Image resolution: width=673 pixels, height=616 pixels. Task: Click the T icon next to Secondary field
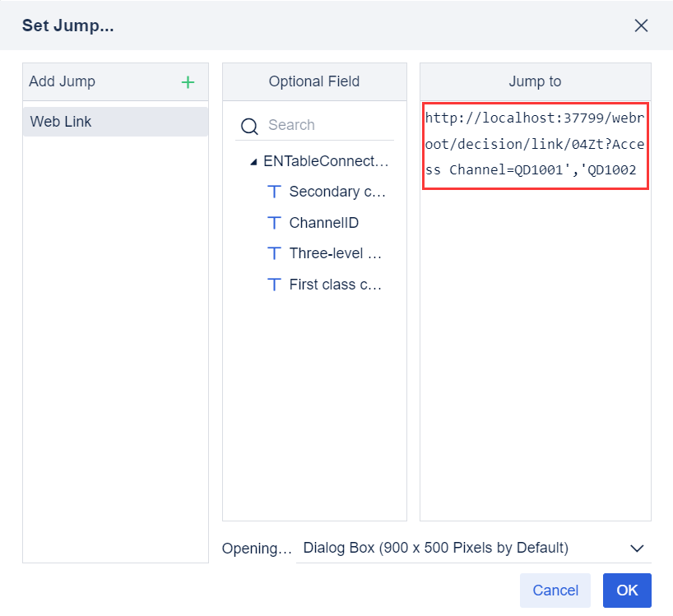tap(274, 191)
